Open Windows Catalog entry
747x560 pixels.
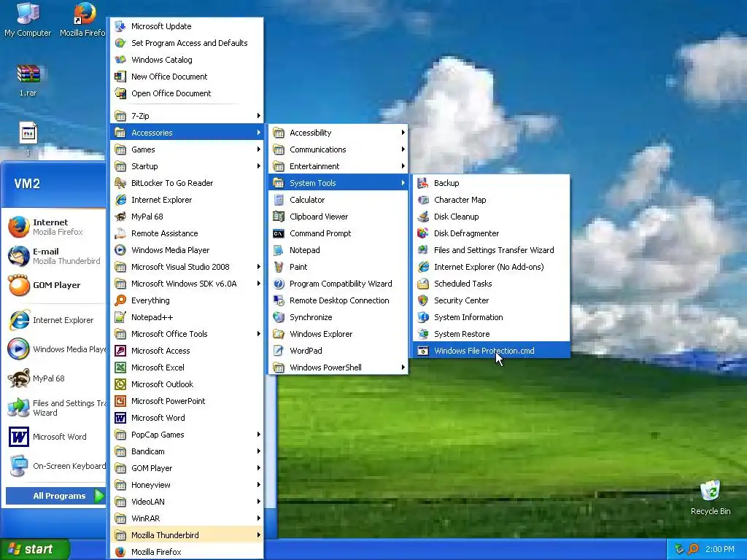187,60
